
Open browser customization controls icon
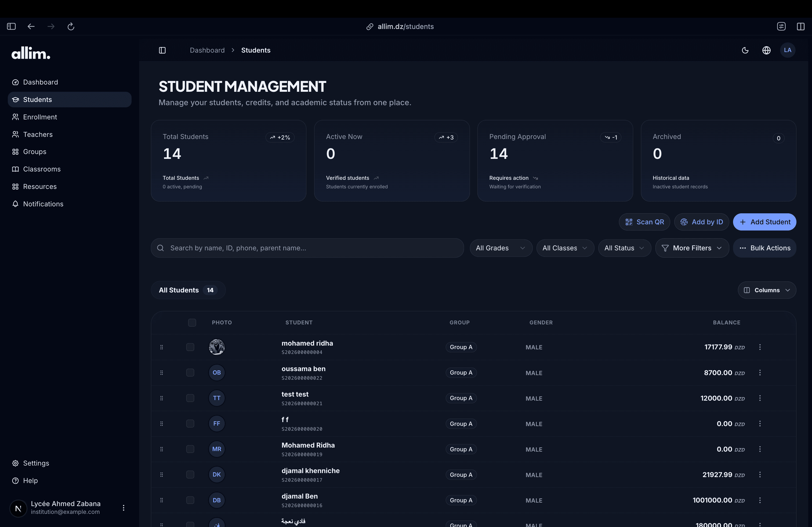[781, 26]
